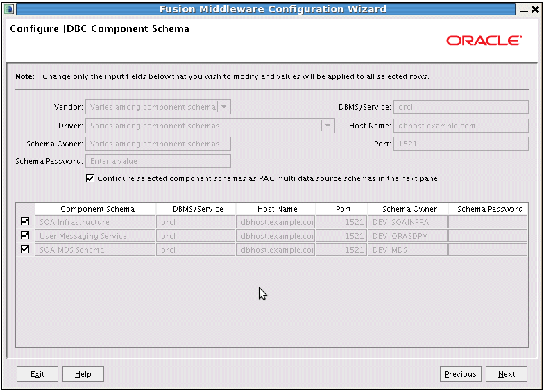544x392 pixels.
Task: Click host name cell in User Messaging Service row
Action: 275,236
